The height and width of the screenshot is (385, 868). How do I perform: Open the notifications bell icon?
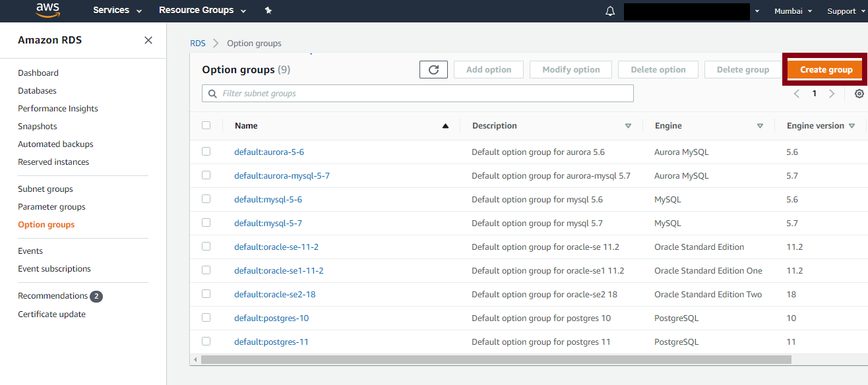[x=610, y=11]
